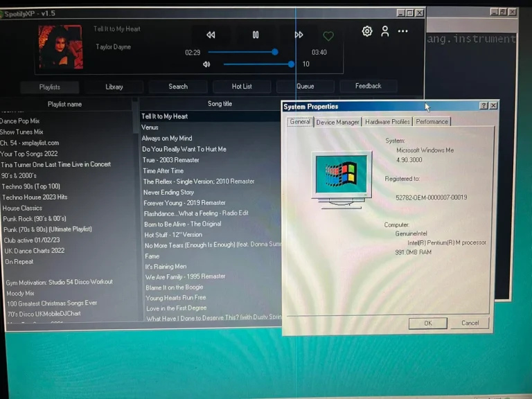Skip to the previous track

click(211, 35)
